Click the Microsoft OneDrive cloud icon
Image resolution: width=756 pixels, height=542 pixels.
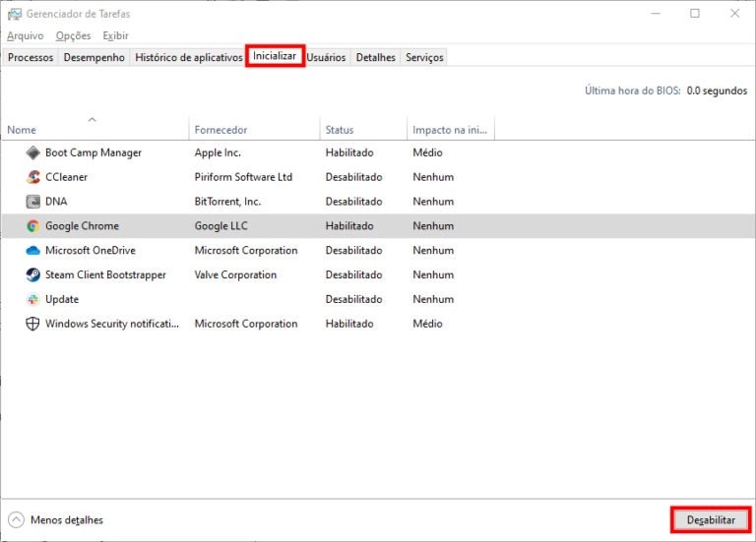click(x=32, y=251)
